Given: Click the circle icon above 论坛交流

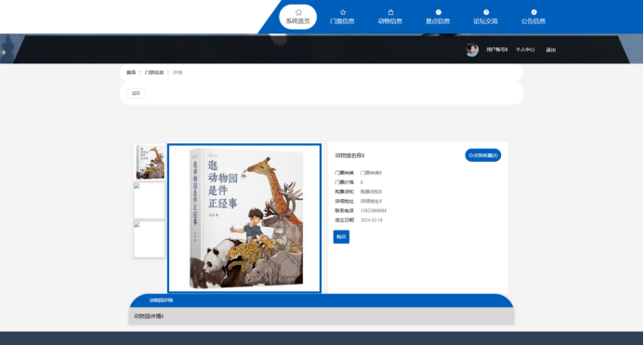Looking at the screenshot, I should click(486, 12).
